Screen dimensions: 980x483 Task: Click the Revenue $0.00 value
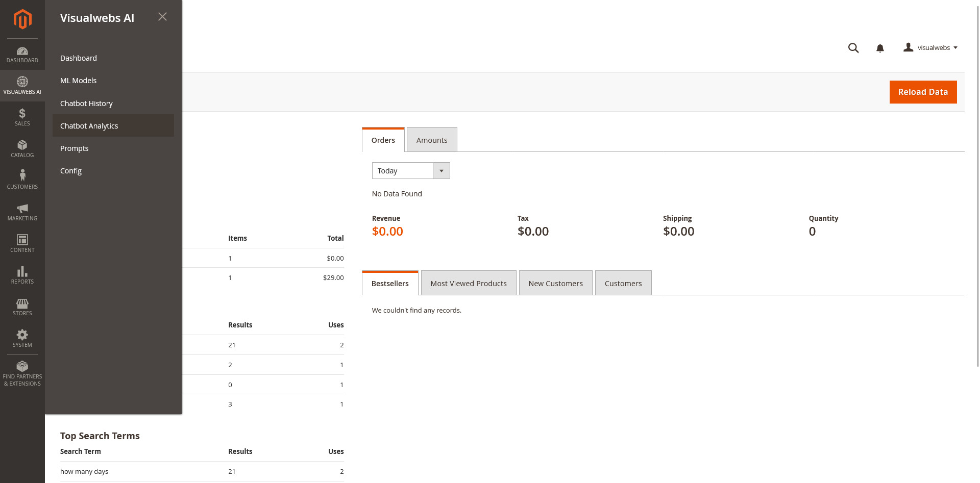pos(387,232)
